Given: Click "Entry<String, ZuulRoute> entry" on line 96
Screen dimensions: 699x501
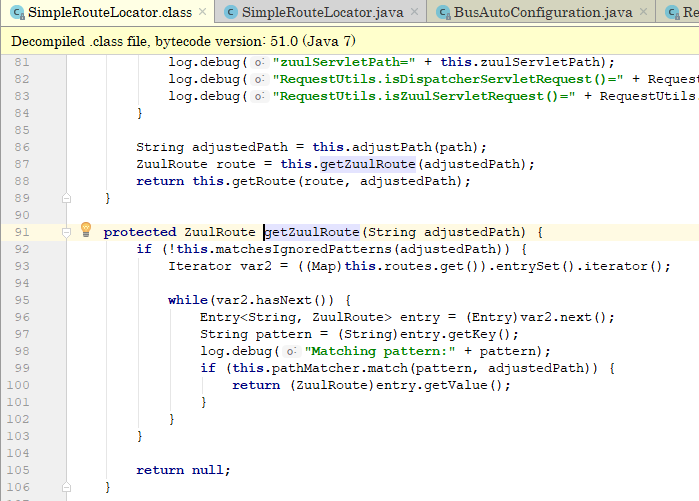Looking at the screenshot, I should click(320, 317).
